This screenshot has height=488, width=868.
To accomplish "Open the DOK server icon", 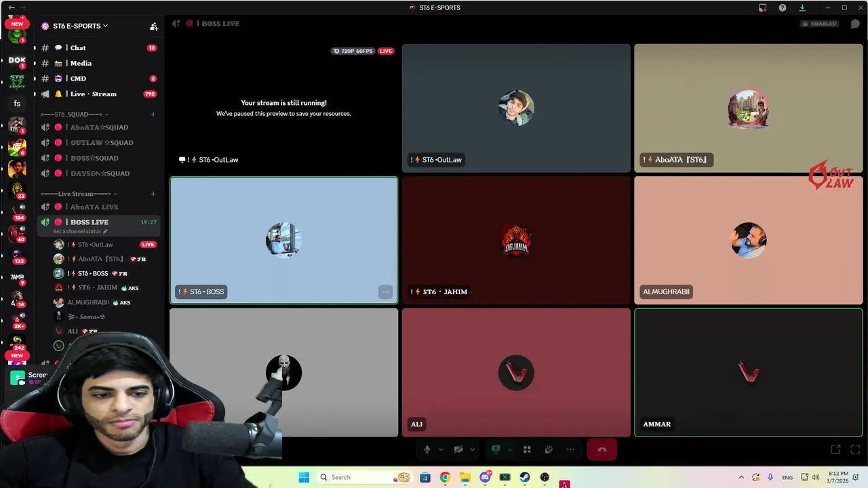I will pos(17,60).
